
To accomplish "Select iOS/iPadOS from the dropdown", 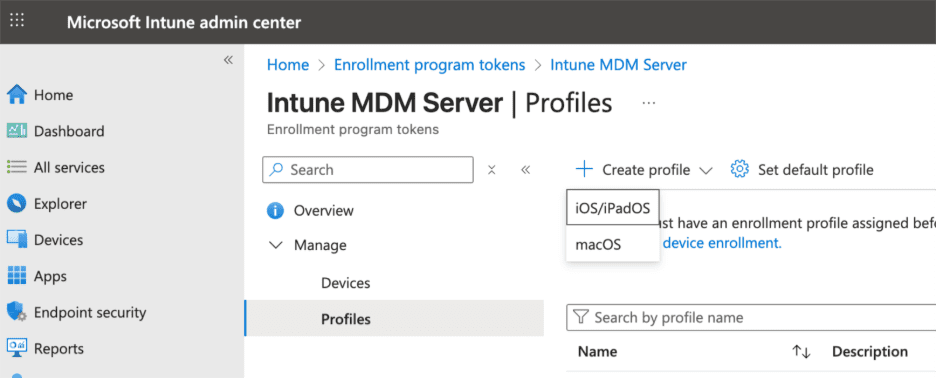I will coord(612,207).
